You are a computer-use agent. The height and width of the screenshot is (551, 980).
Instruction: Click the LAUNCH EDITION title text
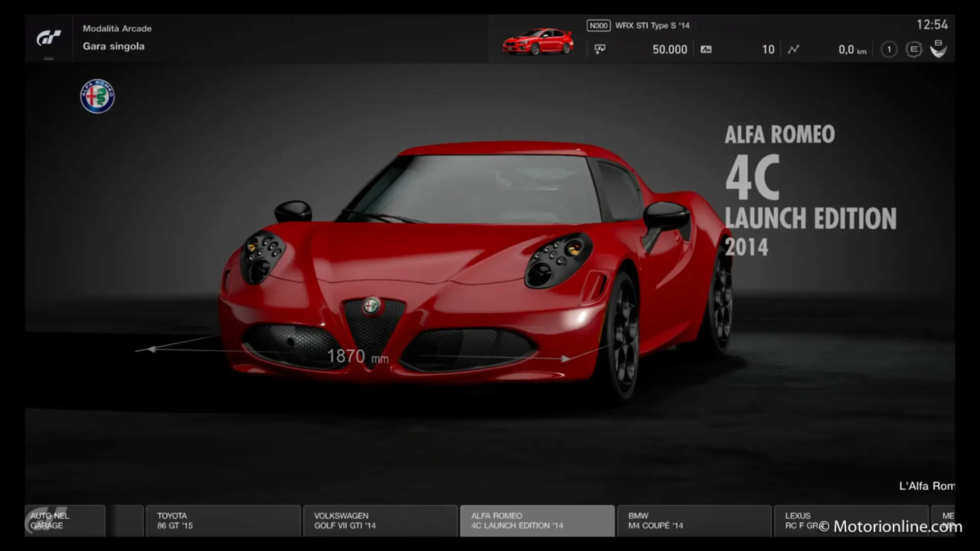click(810, 218)
